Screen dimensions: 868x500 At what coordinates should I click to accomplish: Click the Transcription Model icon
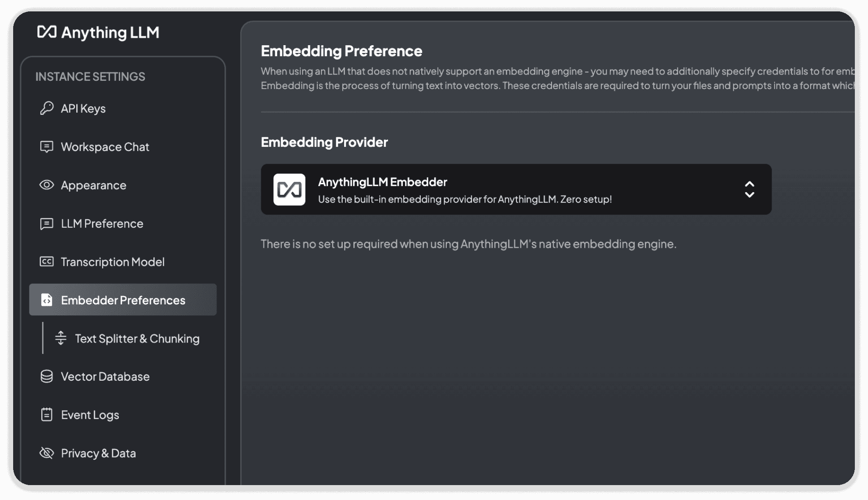(46, 261)
